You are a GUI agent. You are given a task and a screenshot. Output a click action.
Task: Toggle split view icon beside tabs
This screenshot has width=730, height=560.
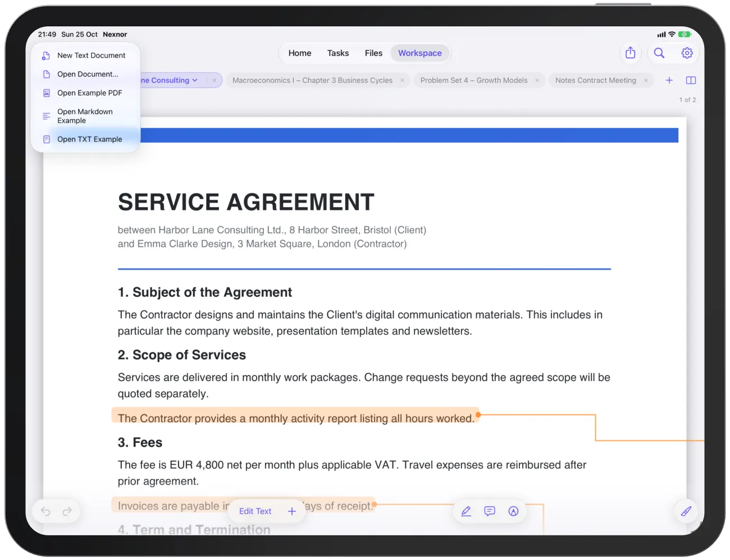tap(691, 80)
